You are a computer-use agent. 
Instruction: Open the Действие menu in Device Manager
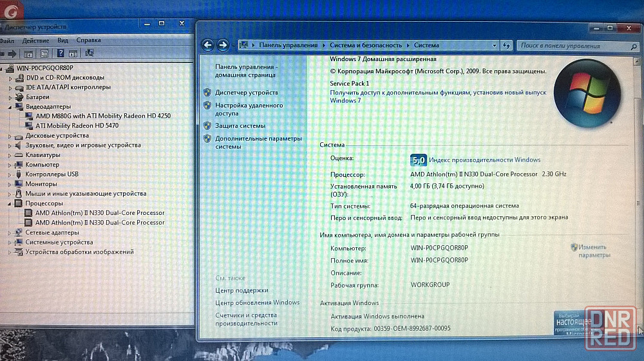(35, 41)
